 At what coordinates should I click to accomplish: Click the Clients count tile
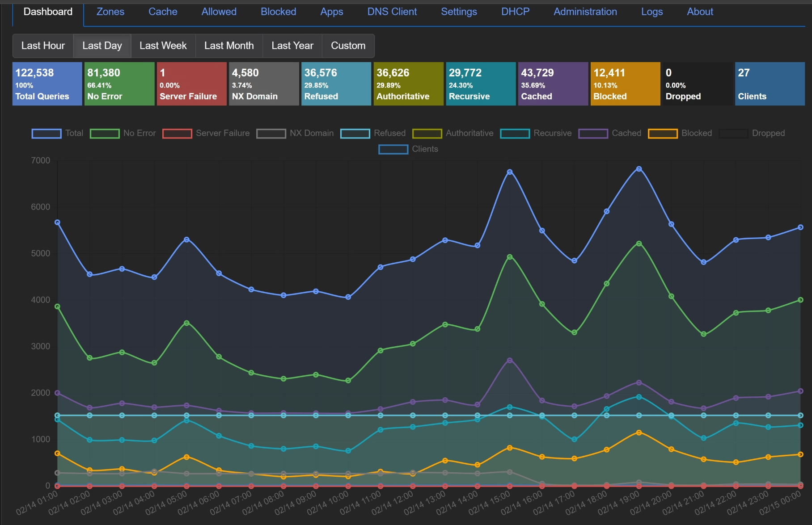(769, 84)
